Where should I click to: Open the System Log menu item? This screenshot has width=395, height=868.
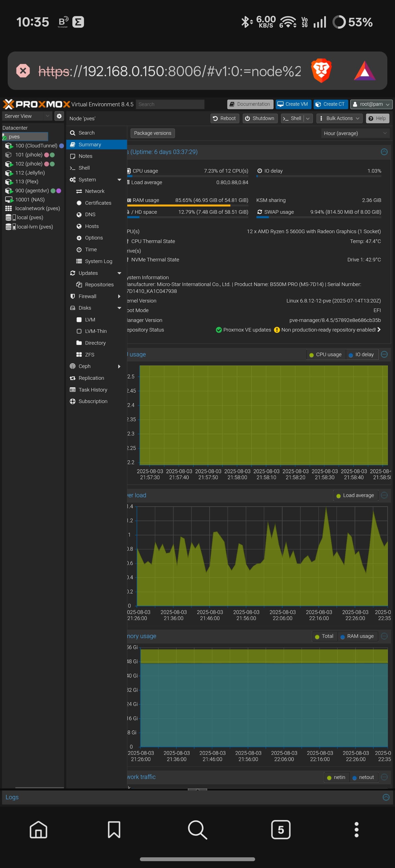pos(97,261)
